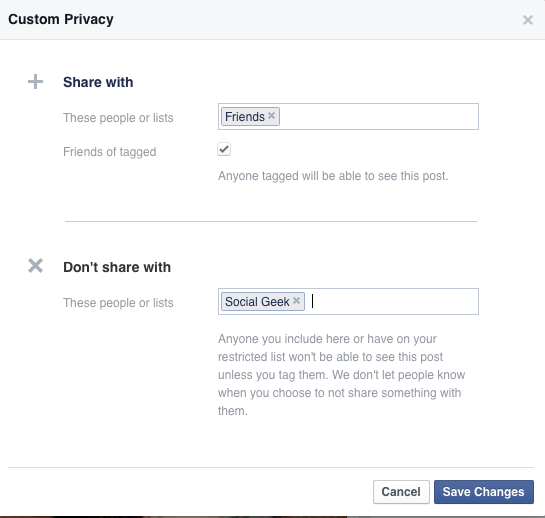Click the Anyone tagged note text
Viewport: 545px width, 518px height.
333,176
